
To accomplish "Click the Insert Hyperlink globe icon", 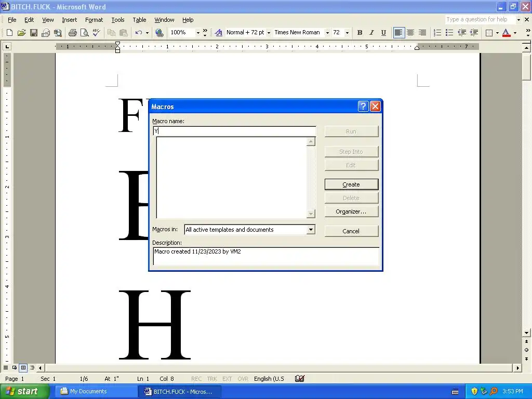I will [159, 33].
